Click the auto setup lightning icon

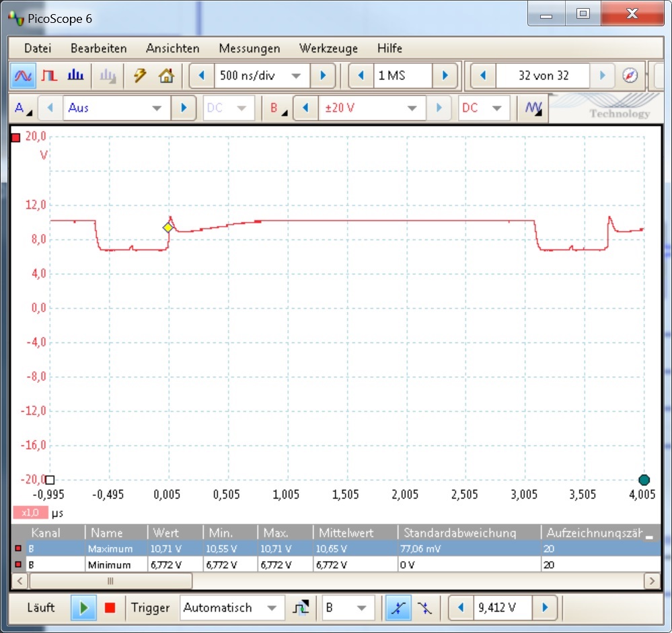[140, 76]
